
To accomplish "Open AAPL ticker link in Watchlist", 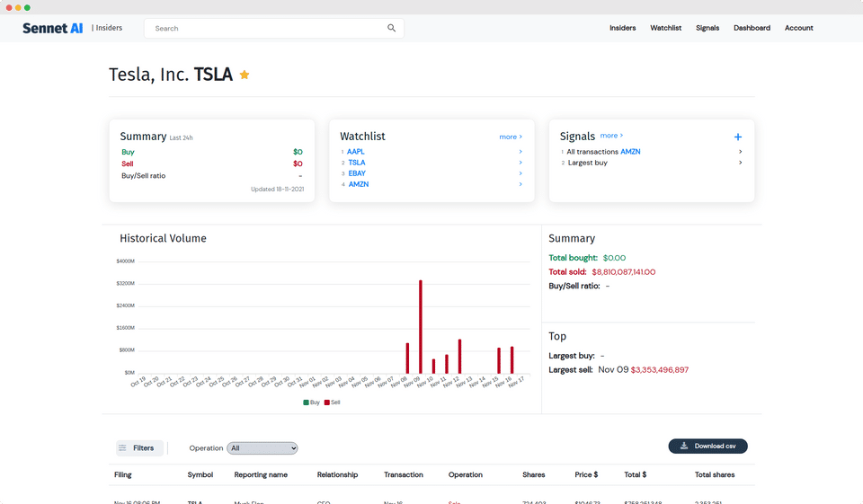I will point(356,151).
